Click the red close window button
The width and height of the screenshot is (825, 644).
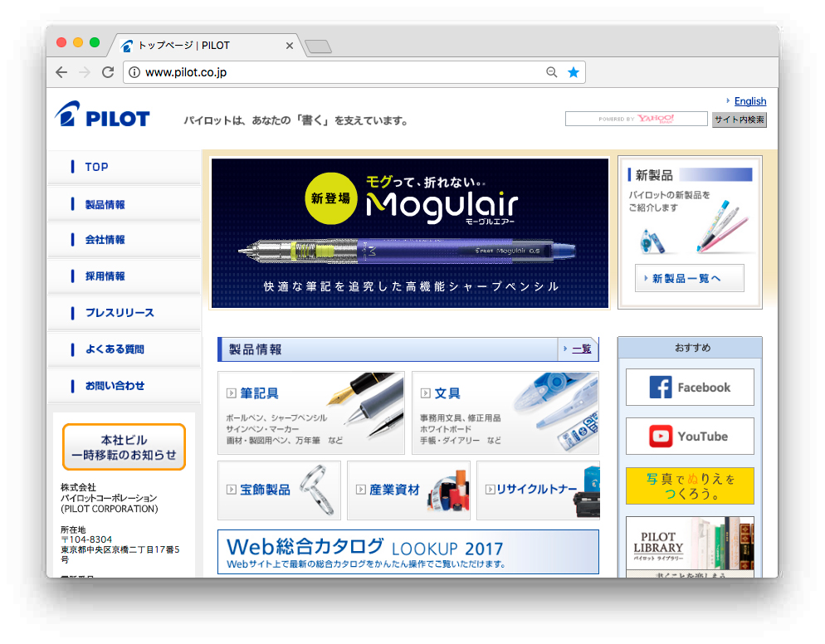[x=61, y=42]
